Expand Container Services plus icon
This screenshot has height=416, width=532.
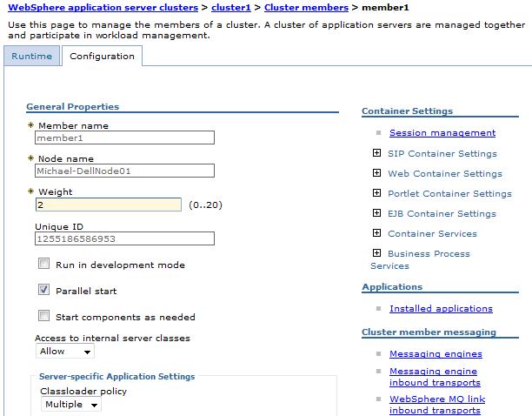(x=376, y=233)
